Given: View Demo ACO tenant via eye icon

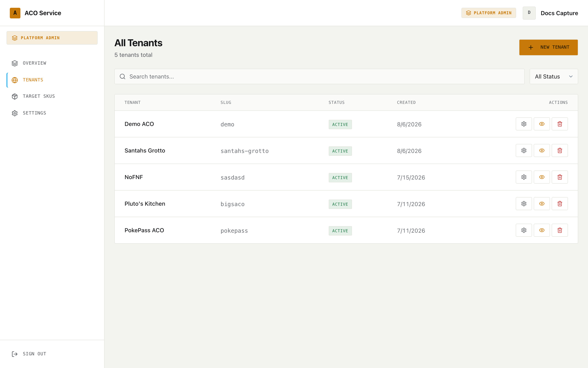Looking at the screenshot, I should (542, 124).
